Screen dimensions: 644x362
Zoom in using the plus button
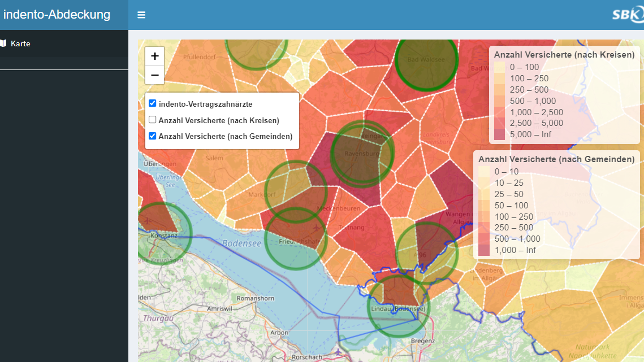point(154,56)
